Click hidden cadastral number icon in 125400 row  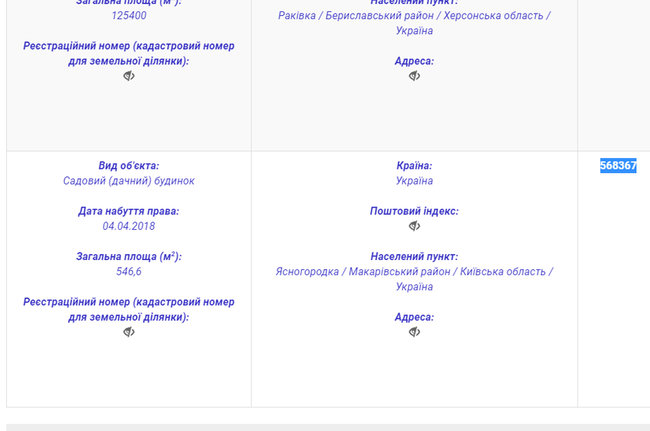coord(129,76)
